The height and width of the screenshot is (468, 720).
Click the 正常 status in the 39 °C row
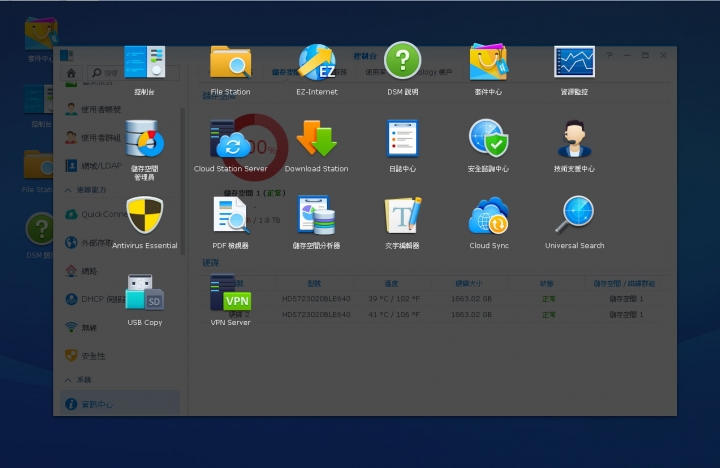[x=549, y=299]
